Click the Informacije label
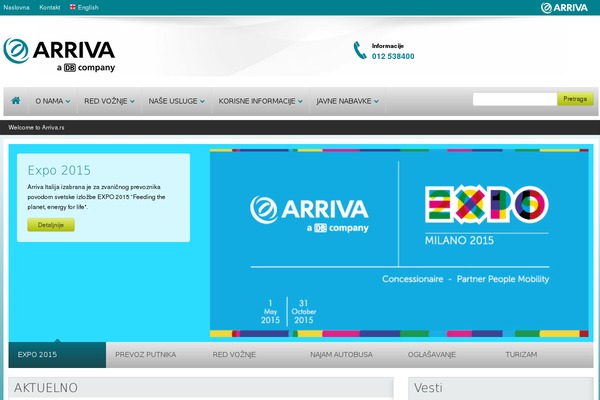This screenshot has height=400, width=600. click(388, 46)
